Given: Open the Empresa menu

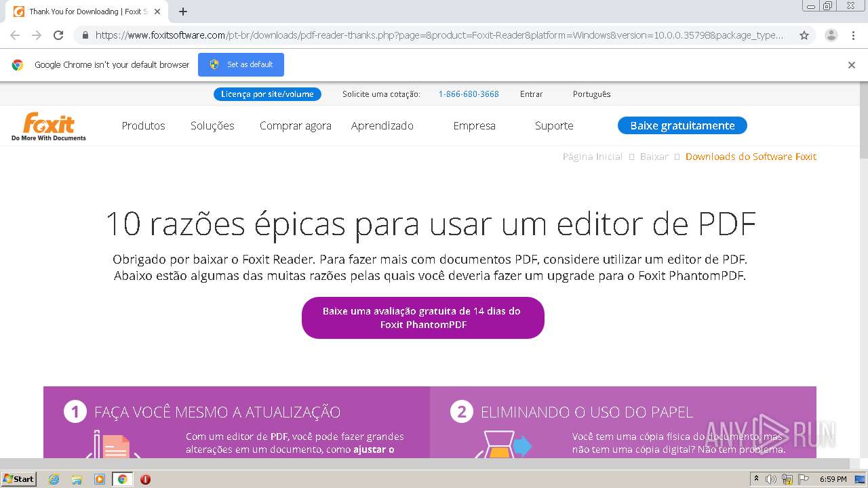Looking at the screenshot, I should [475, 125].
